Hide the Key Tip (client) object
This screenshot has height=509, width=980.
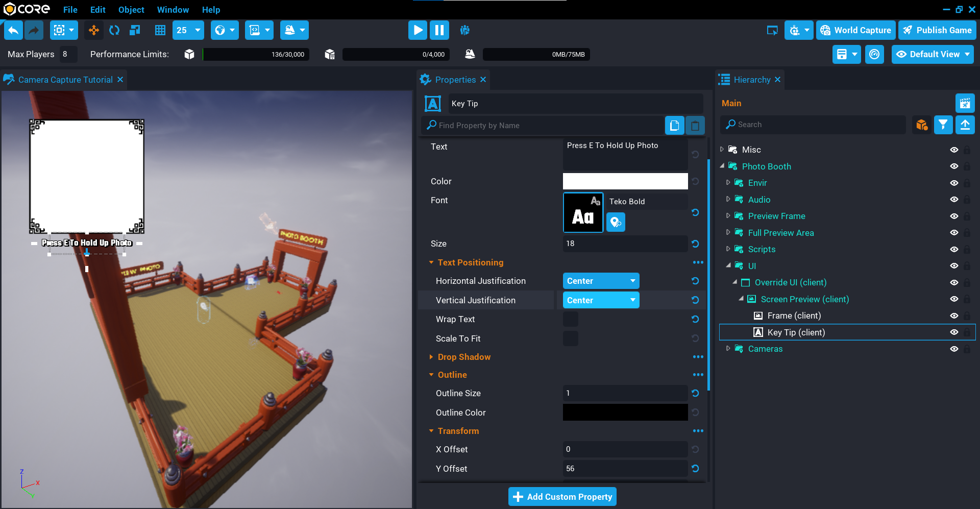pos(953,332)
